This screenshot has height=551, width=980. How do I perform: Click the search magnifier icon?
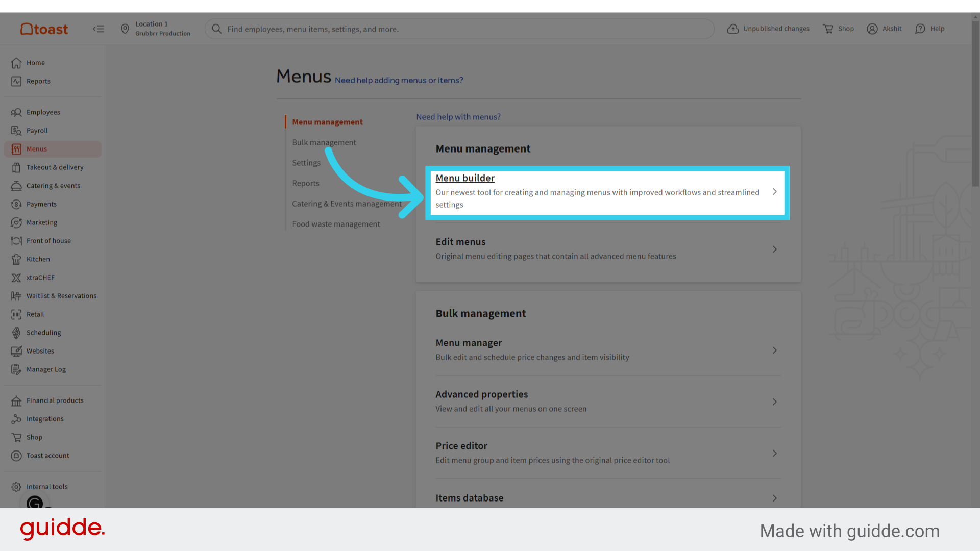point(217,29)
